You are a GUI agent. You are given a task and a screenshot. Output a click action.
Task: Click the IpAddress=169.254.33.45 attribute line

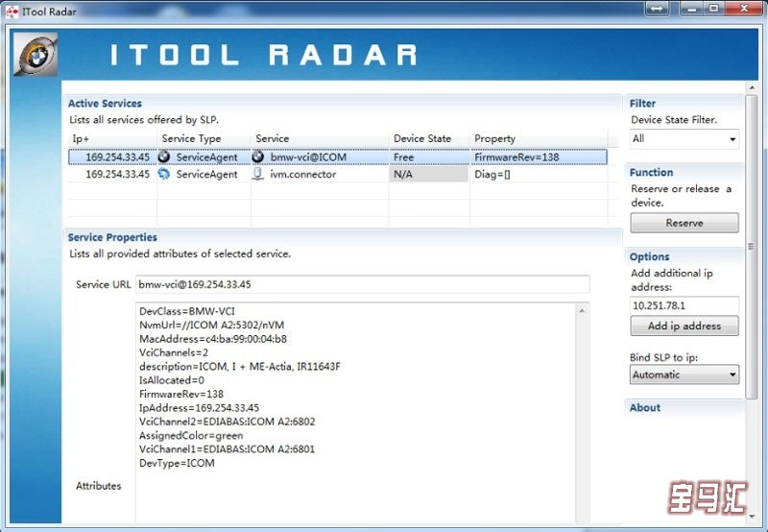tap(199, 407)
